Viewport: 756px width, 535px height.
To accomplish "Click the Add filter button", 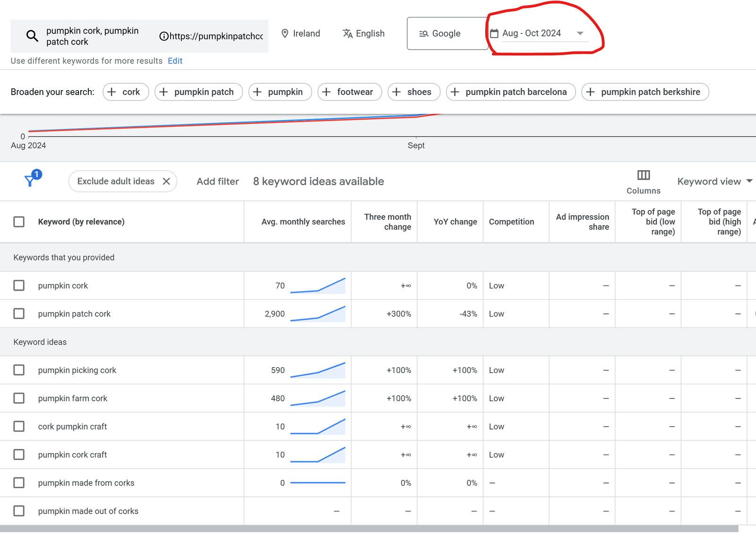I will tap(217, 181).
